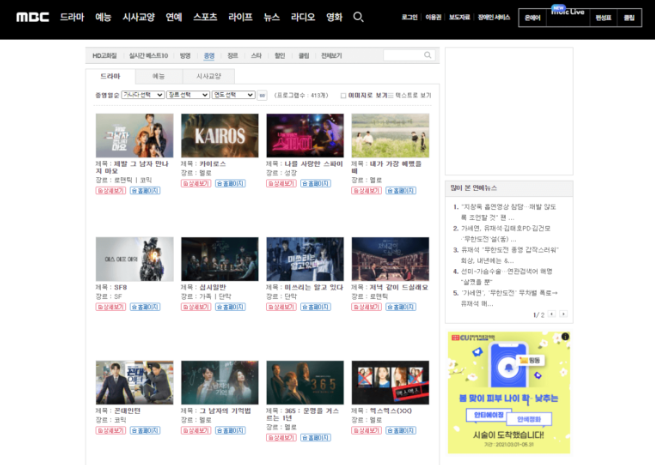Click the 보도자료 link

pyautogui.click(x=460, y=17)
